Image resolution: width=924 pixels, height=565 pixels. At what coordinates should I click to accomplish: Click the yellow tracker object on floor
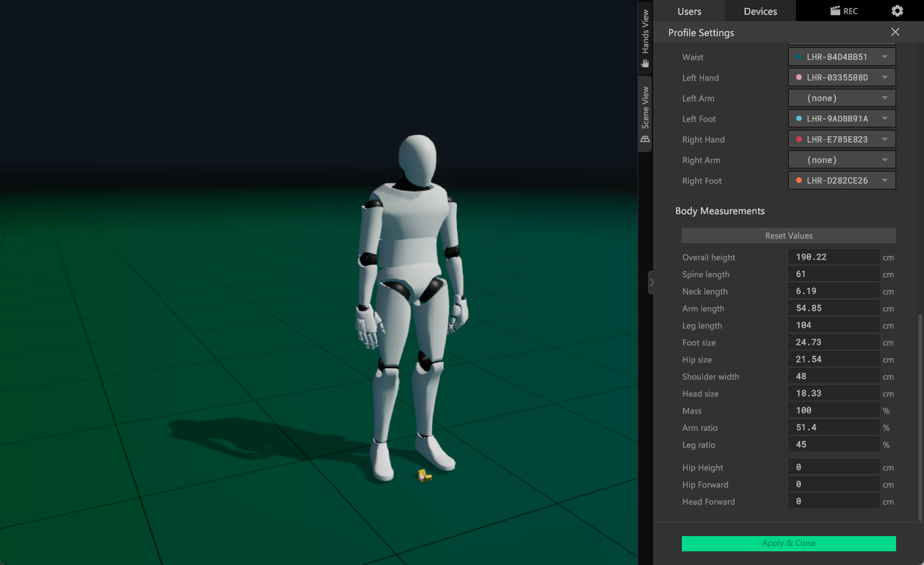pos(424,476)
